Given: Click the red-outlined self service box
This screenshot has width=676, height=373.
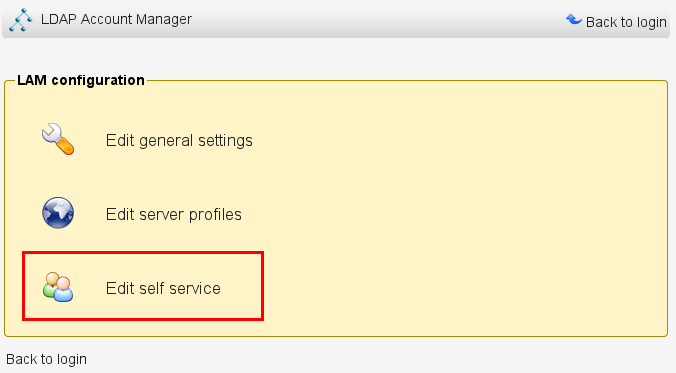Looking at the screenshot, I should pos(143,286).
